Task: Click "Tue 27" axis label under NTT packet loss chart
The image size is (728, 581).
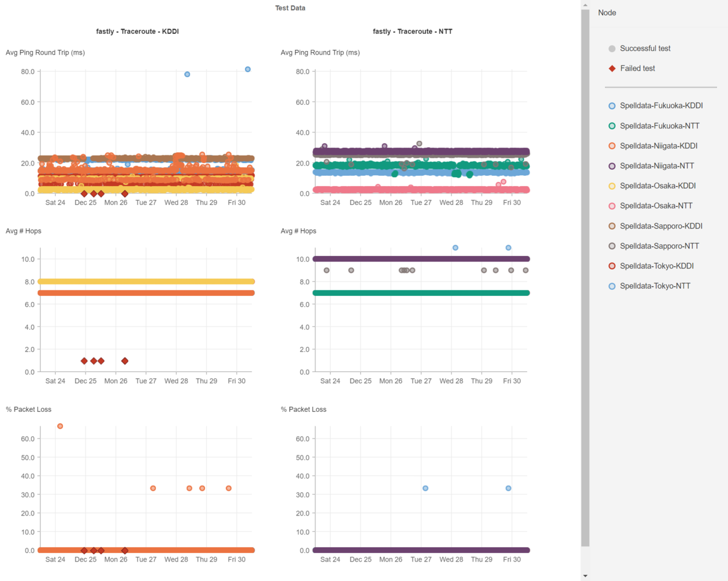Action: [421, 560]
